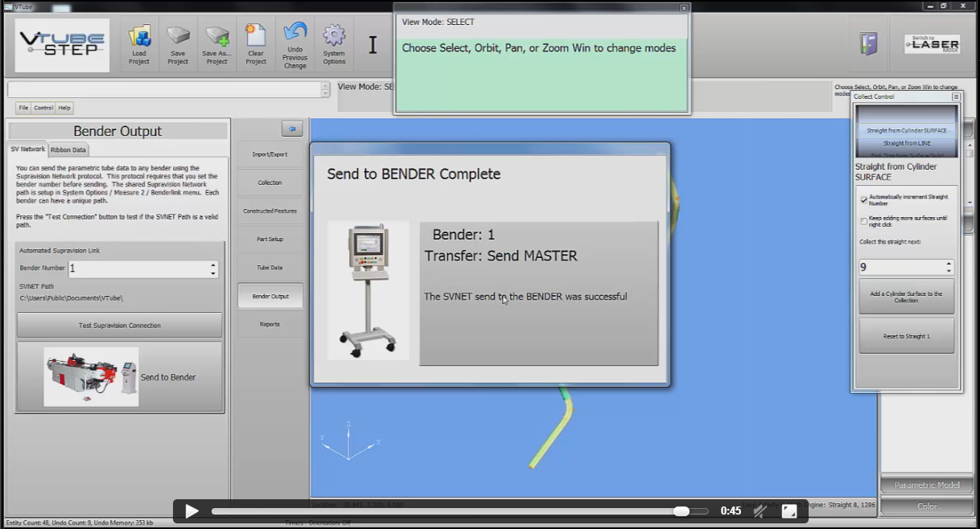Viewport: 980px width, 529px height.
Task: Click the Test Supravision Connection button
Action: pos(119,326)
